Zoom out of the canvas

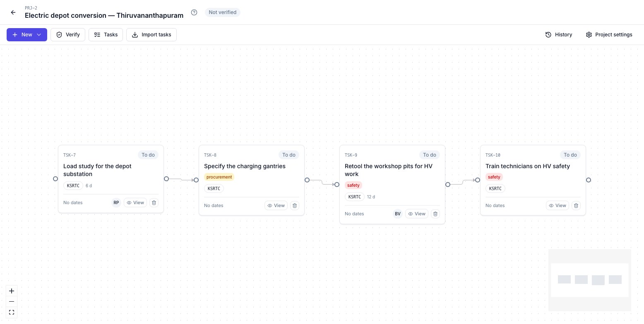[12, 302]
